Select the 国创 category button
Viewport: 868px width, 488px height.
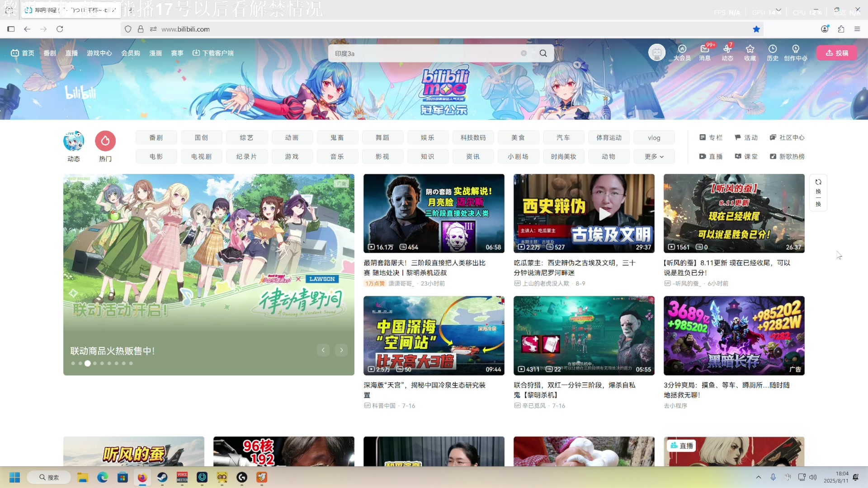tap(202, 137)
